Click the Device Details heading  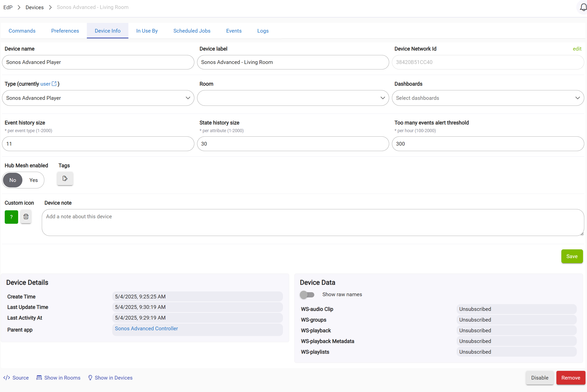[27, 282]
